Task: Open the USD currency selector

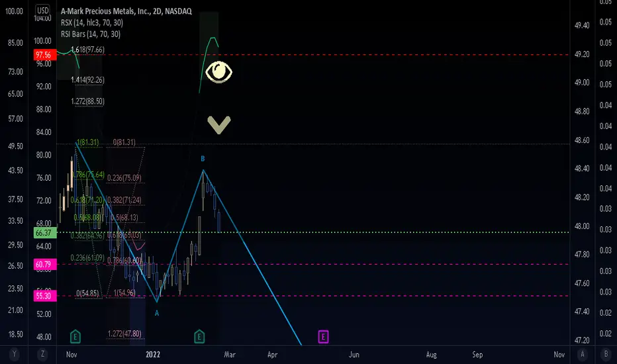Action: pos(42,10)
